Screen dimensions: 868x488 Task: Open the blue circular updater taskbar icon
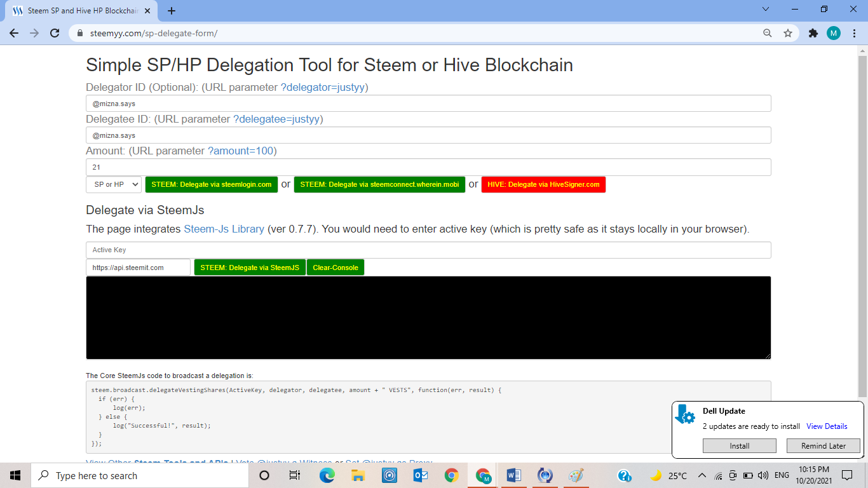pos(545,475)
